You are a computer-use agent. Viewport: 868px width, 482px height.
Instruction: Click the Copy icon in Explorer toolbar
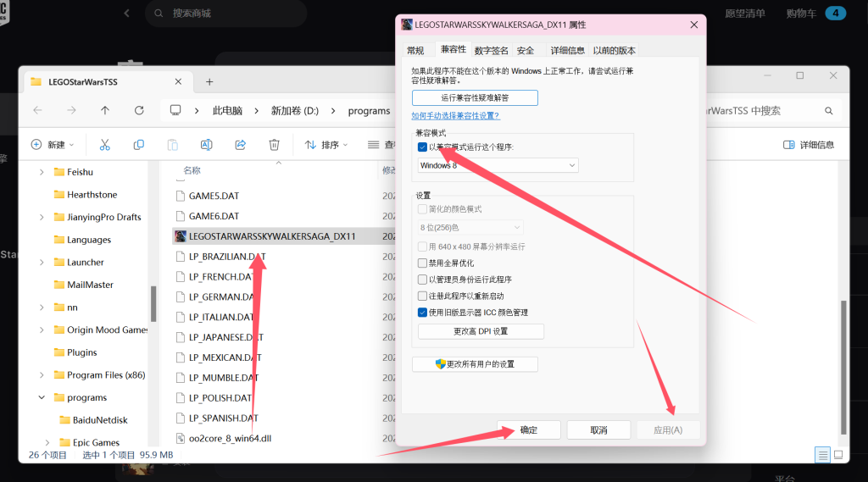(x=138, y=145)
